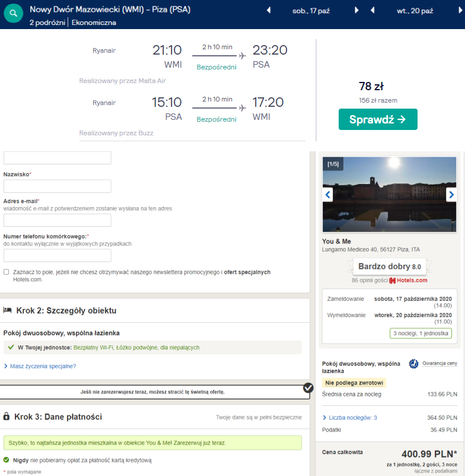465x476 pixels.
Task: Click Realizowany przez Malta Air text
Action: 123,81
